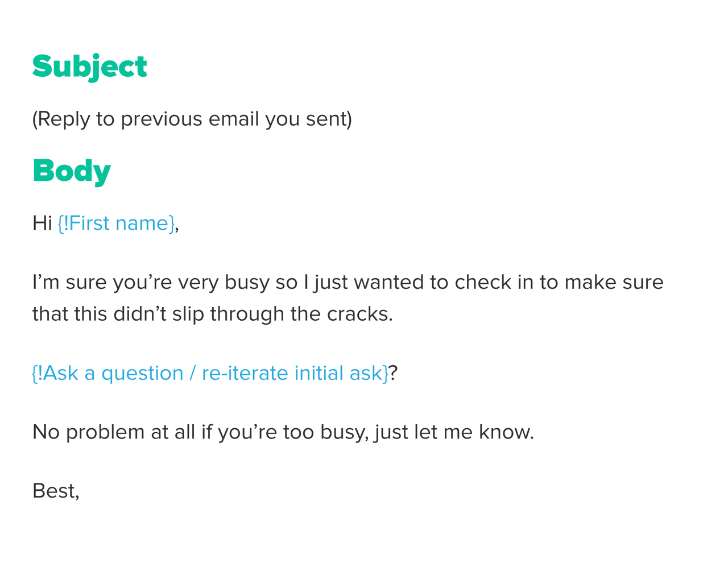Click the green Body heading

click(x=72, y=171)
